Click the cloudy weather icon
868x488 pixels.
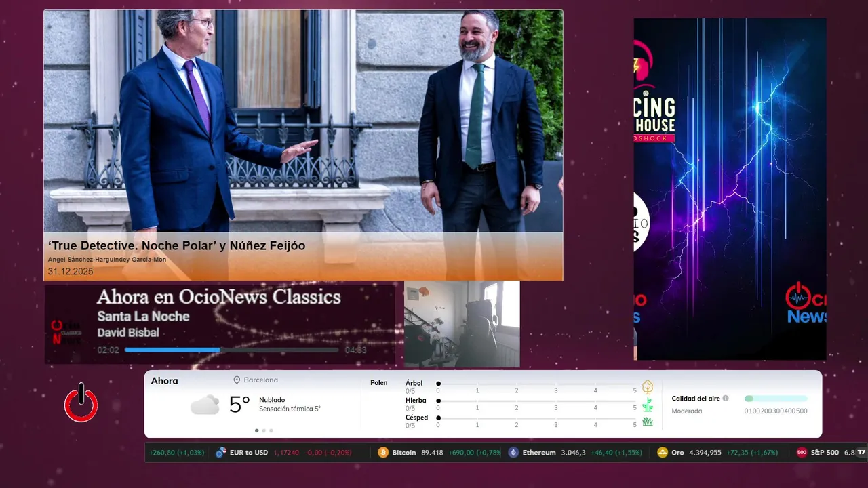[x=205, y=405]
